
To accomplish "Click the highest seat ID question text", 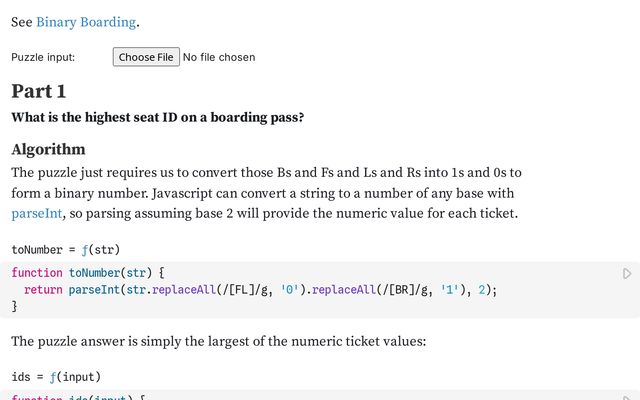I will [157, 117].
